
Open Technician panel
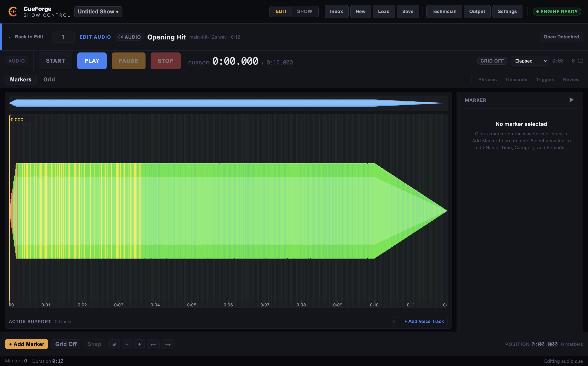click(444, 11)
